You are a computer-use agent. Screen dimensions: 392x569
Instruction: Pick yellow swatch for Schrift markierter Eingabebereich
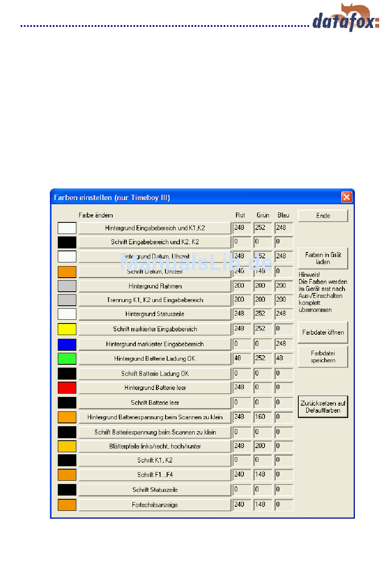coord(67,329)
